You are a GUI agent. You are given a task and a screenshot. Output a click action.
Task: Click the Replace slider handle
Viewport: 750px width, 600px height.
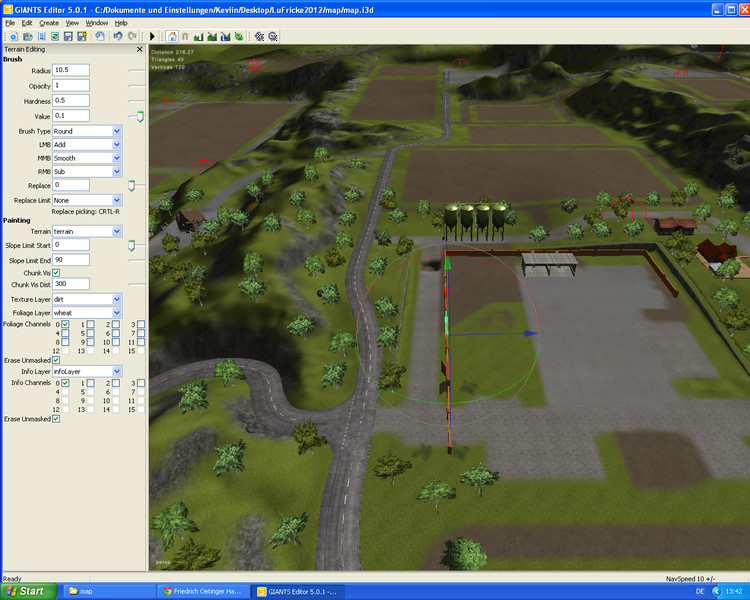click(132, 186)
